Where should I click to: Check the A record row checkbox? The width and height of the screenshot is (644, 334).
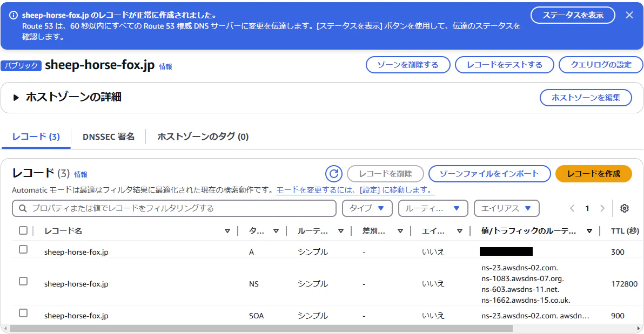(23, 249)
